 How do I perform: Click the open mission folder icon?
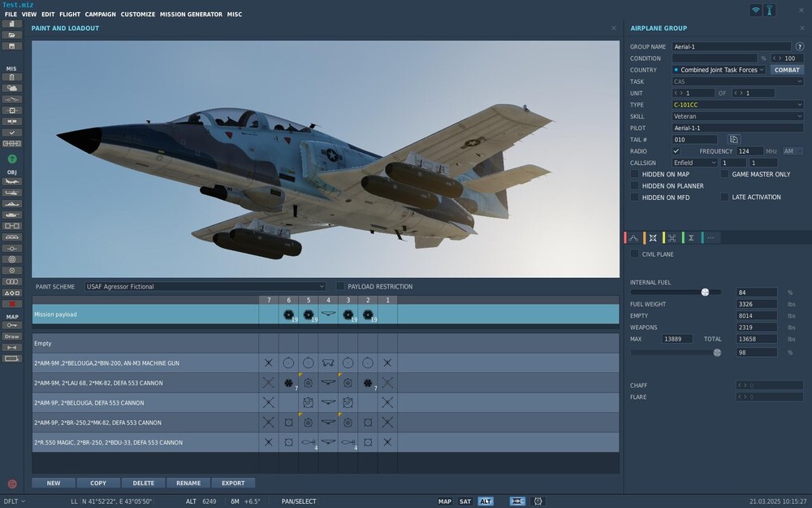[x=12, y=35]
